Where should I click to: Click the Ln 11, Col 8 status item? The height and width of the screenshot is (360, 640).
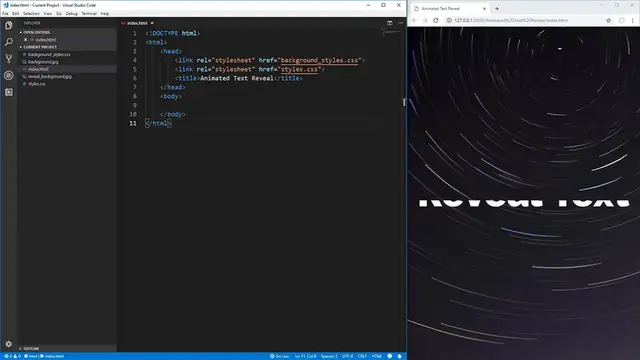(x=305, y=356)
